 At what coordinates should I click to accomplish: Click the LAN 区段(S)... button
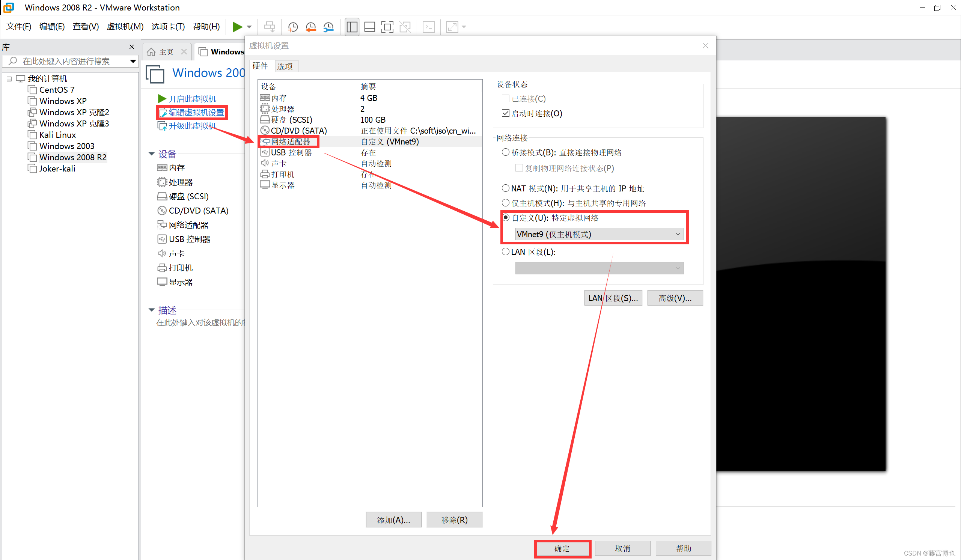pyautogui.click(x=613, y=298)
